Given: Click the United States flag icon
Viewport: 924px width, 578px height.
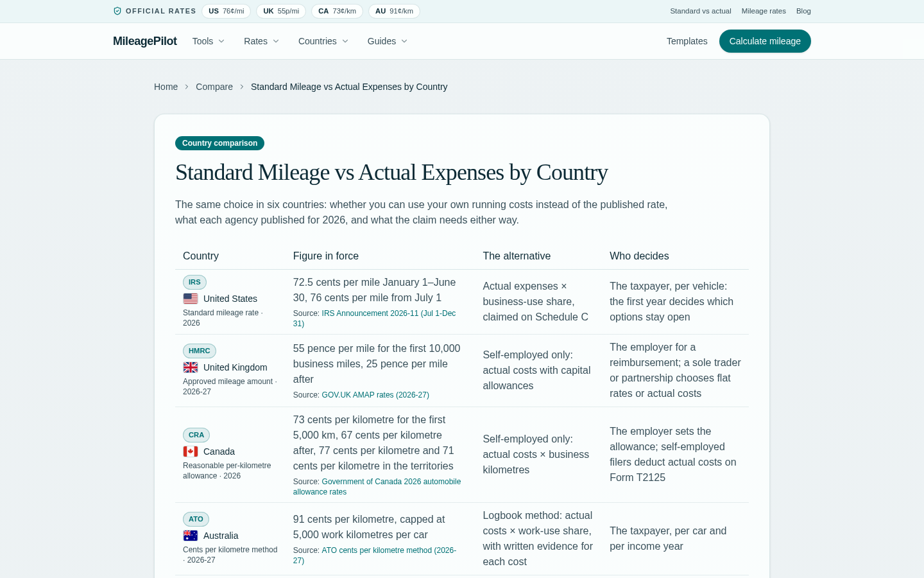Looking at the screenshot, I should 191,299.
